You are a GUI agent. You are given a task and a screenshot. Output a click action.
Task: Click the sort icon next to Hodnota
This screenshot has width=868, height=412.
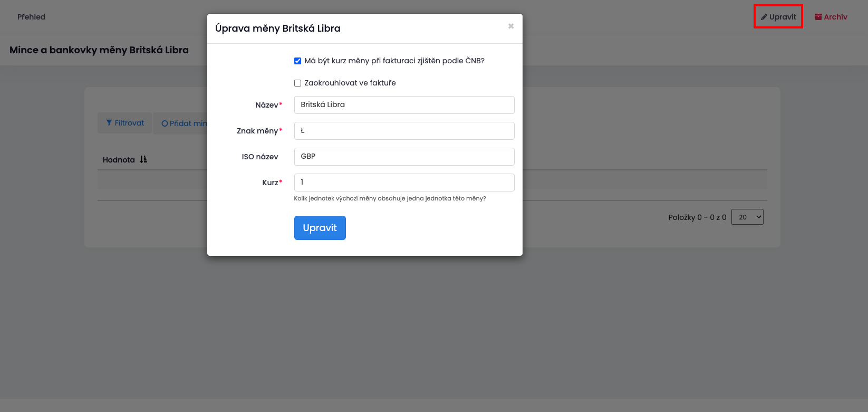[x=143, y=159]
